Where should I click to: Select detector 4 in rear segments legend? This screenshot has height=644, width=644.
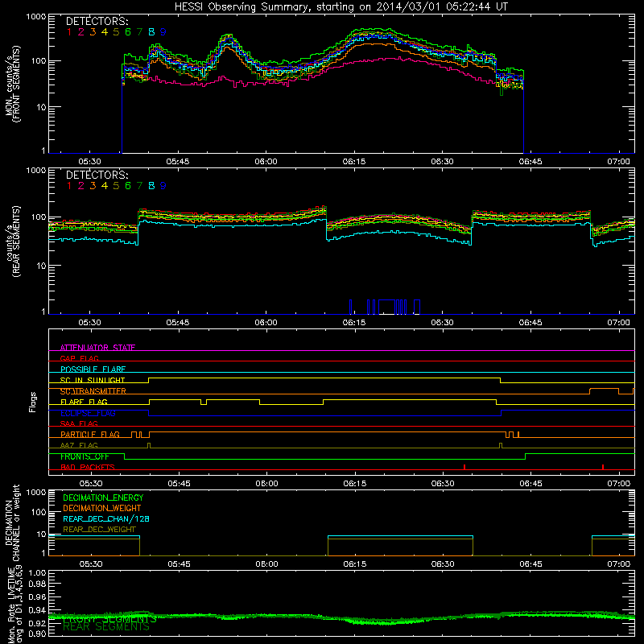click(x=105, y=186)
